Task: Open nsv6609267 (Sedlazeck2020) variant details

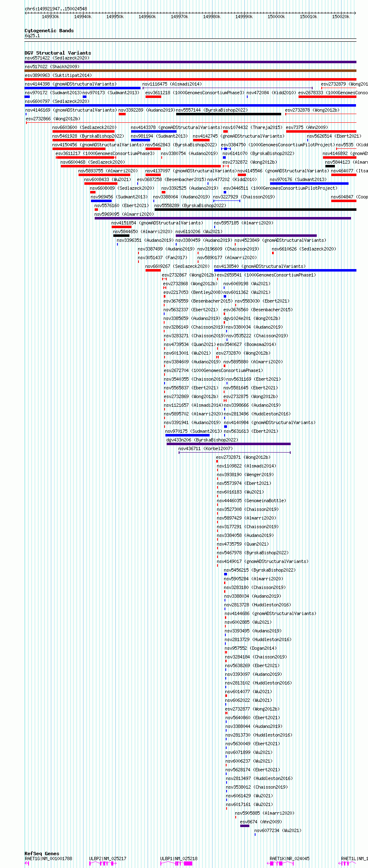Action: (178, 267)
